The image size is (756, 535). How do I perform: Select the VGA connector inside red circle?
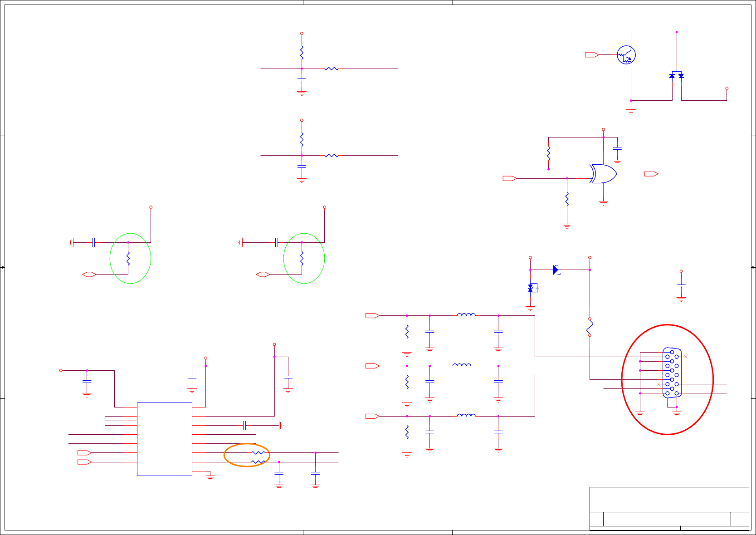672,373
